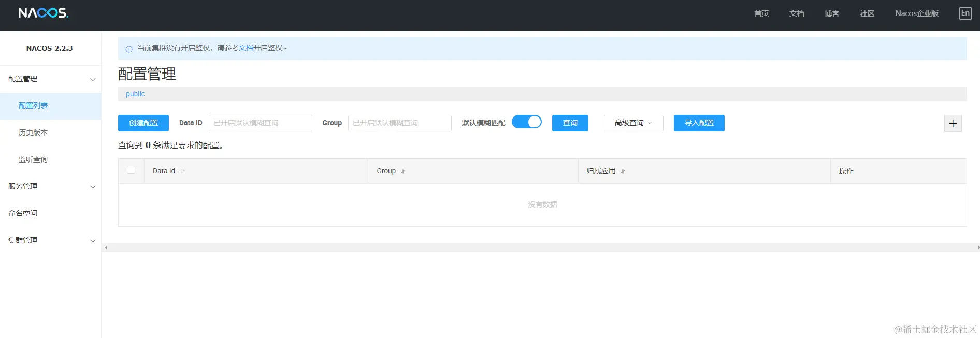Select the public namespace tab
This screenshot has height=338, width=980.
135,94
